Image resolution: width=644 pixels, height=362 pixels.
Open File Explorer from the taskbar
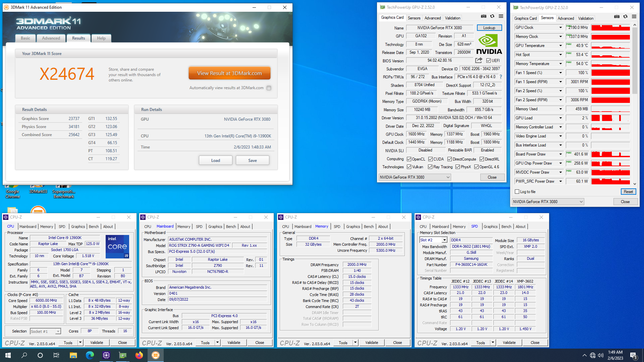point(73,355)
